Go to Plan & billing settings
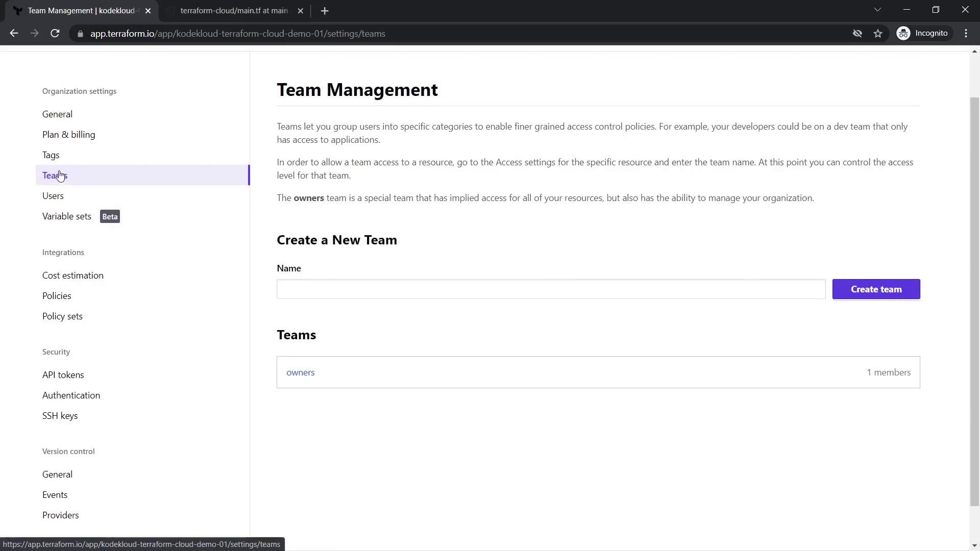 (68, 135)
